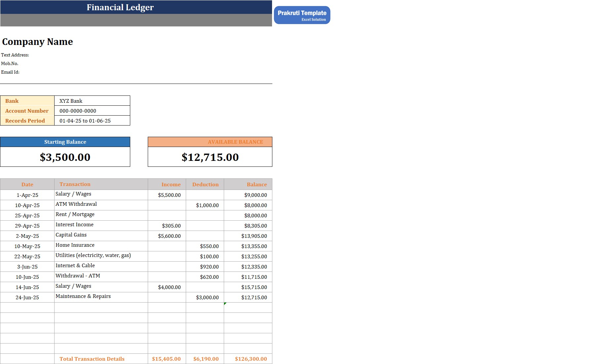592x364 pixels.
Task: Select the $12,335.00 balance cell
Action: tap(248, 267)
